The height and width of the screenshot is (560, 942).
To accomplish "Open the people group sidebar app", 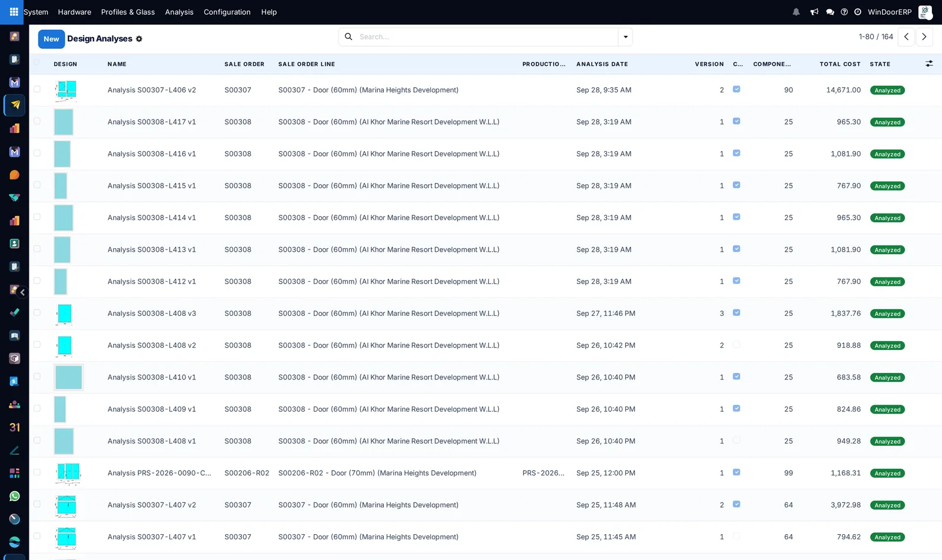I will pyautogui.click(x=15, y=404).
